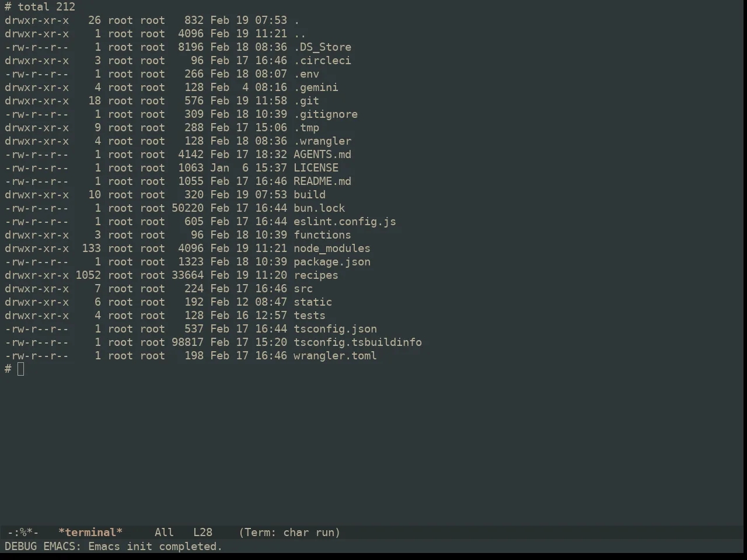The image size is (747, 560).
Task: Select the build directory name
Action: (x=309, y=195)
